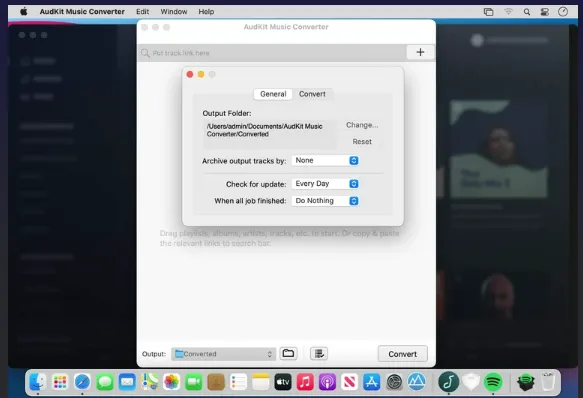Screen dimensions: 583x398
Task: Select the General tab
Action: pos(273,94)
